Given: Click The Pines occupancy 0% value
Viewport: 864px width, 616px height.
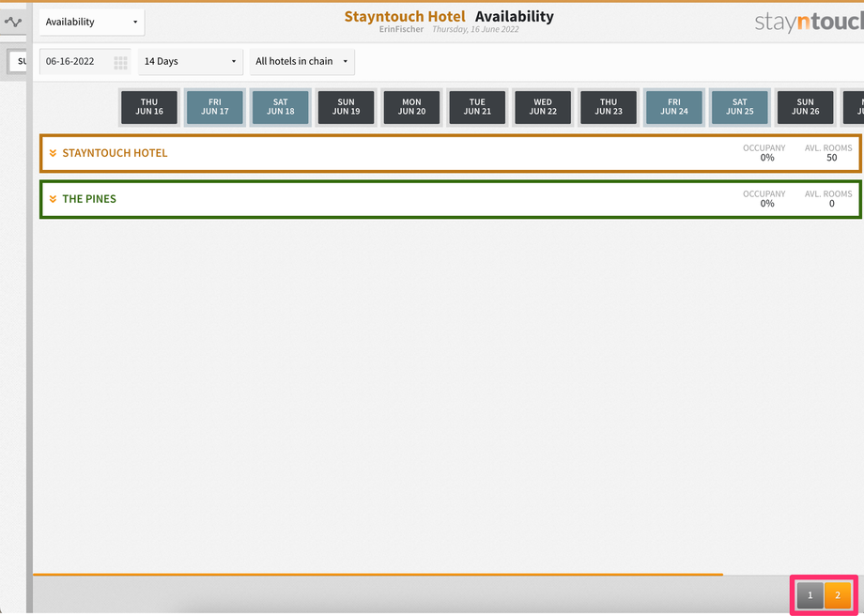Looking at the screenshot, I should (x=767, y=204).
